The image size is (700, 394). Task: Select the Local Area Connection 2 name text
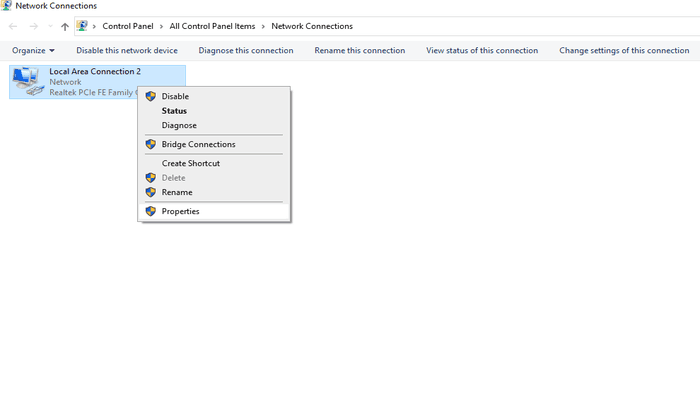(95, 71)
